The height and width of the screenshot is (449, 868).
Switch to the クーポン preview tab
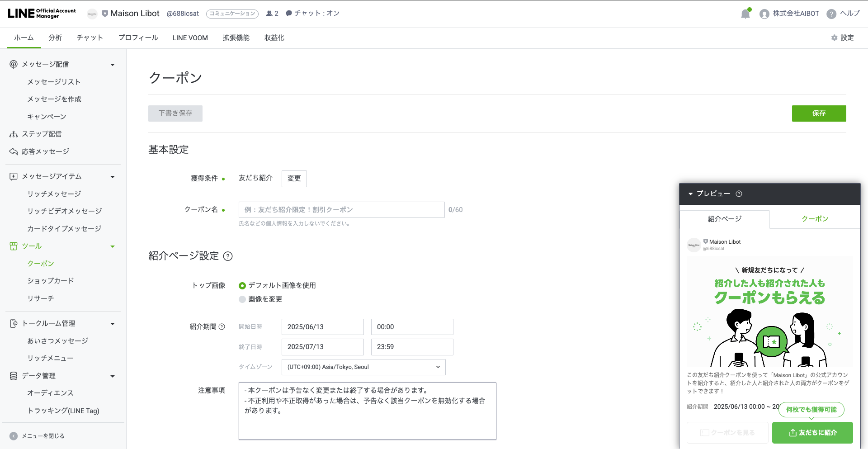(x=815, y=219)
